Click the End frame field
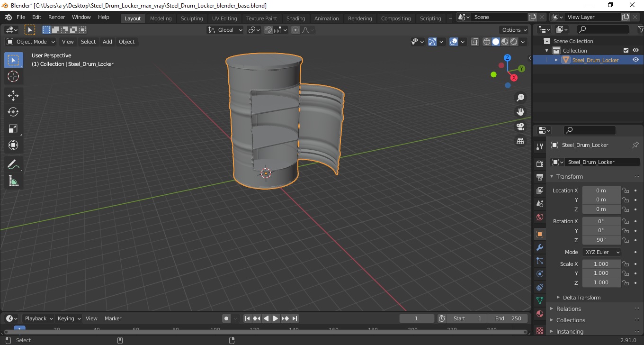The height and width of the screenshot is (345, 644). (509, 318)
